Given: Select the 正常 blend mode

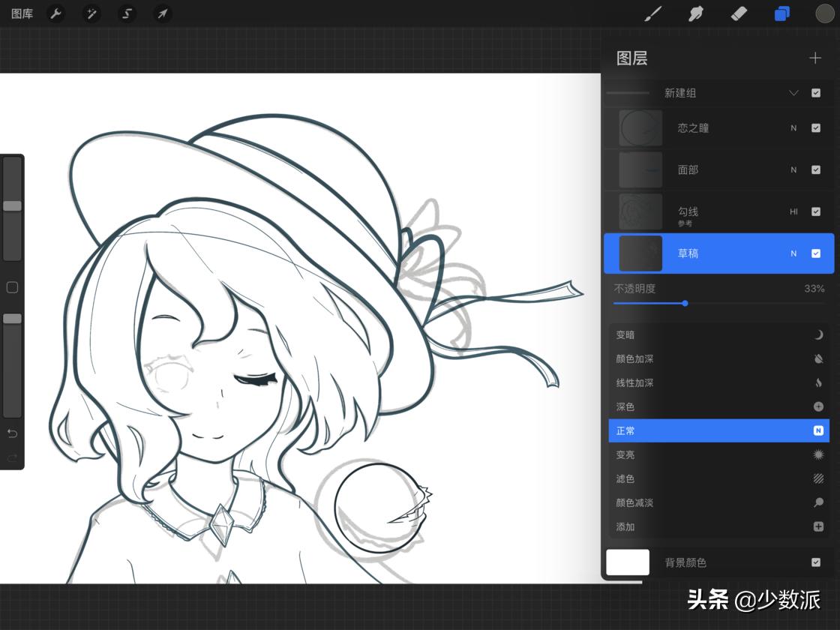Looking at the screenshot, I should [x=718, y=430].
